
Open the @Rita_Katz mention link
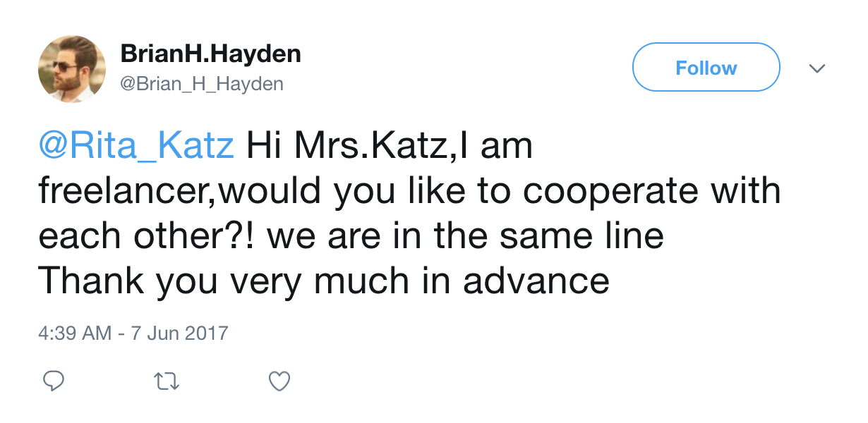coord(135,147)
